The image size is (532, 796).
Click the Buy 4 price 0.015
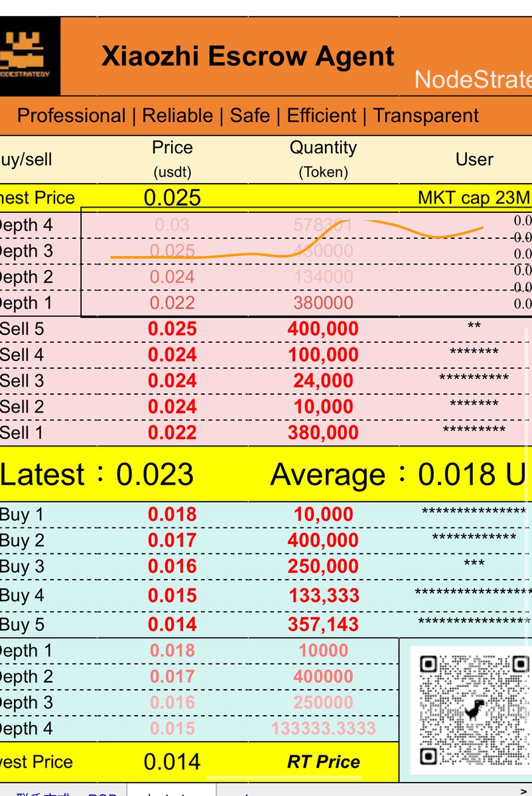(x=172, y=596)
